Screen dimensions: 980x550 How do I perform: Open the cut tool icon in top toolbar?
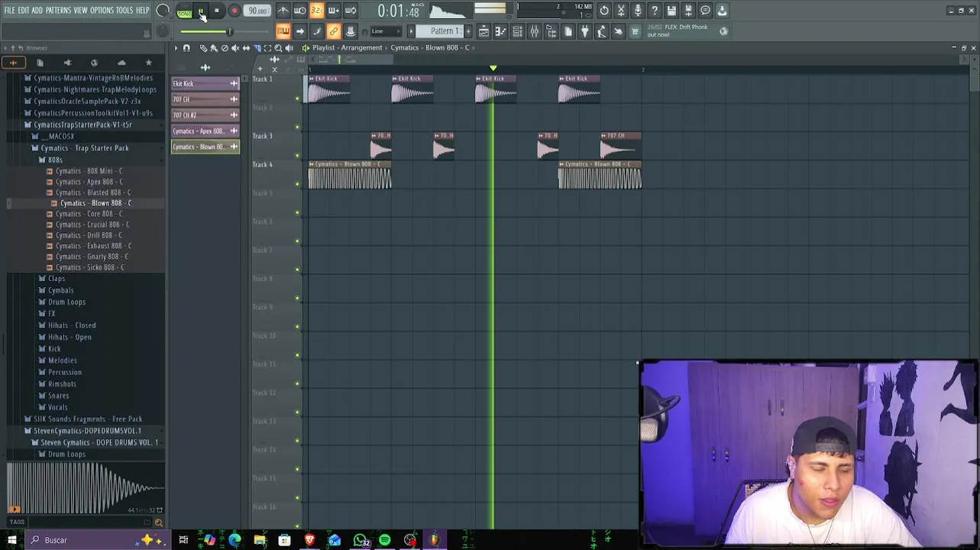pyautogui.click(x=621, y=10)
